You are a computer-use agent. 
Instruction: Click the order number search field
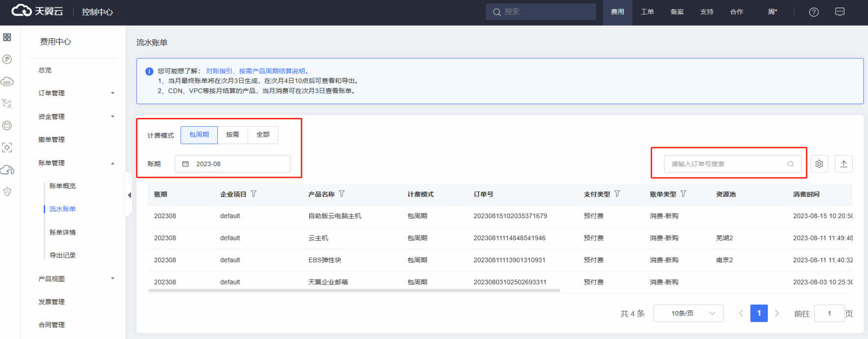pyautogui.click(x=726, y=164)
